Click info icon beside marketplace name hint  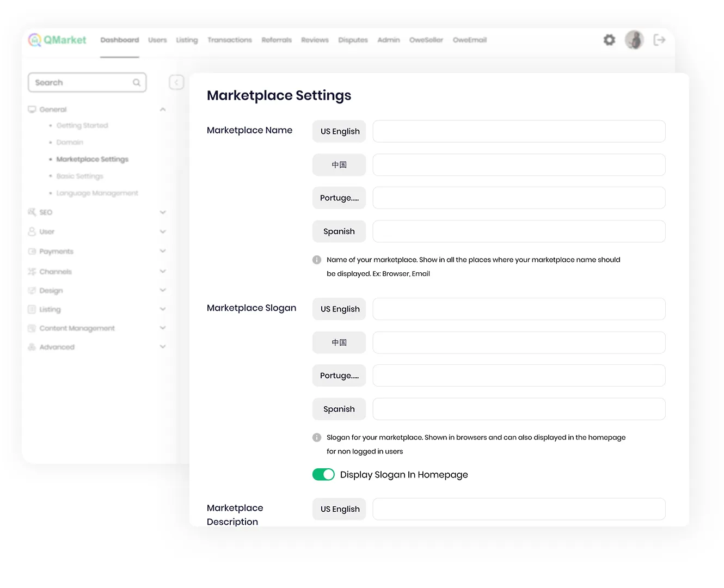(x=317, y=260)
